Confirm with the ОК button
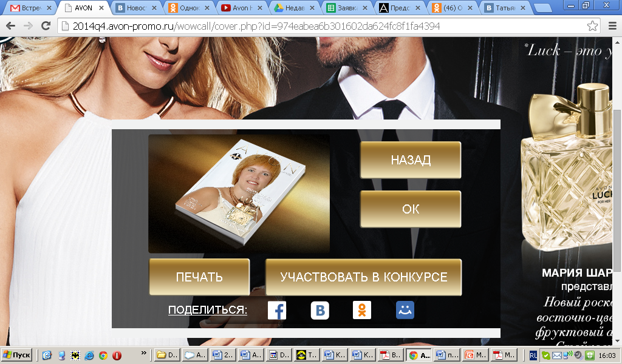 pyautogui.click(x=411, y=209)
